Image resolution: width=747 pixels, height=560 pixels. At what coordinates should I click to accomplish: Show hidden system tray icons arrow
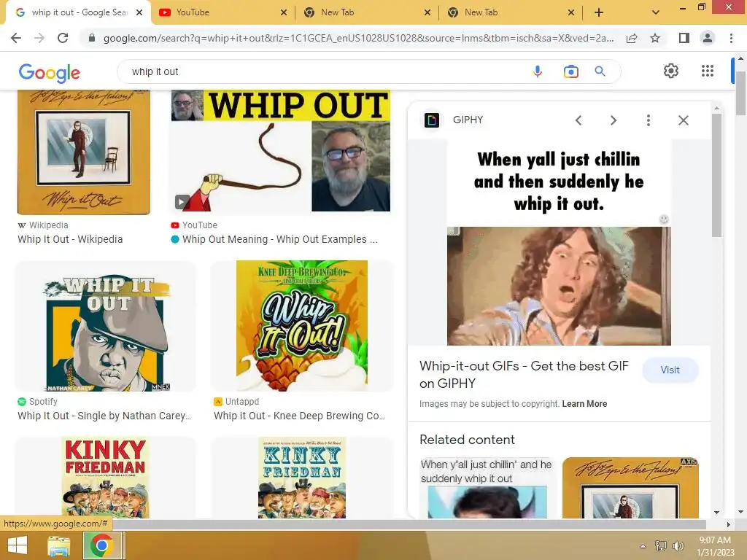643,546
